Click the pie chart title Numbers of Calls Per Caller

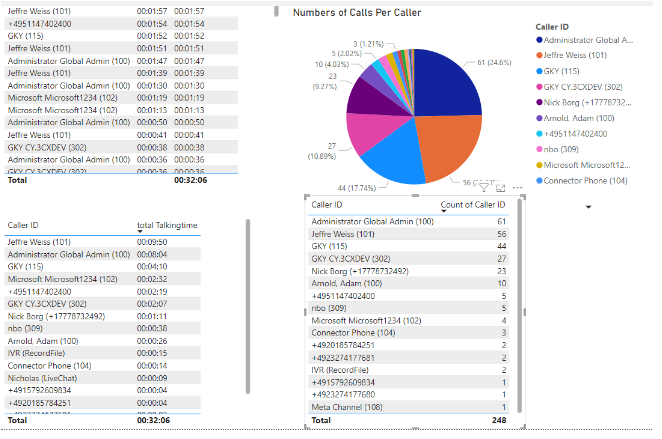(357, 13)
